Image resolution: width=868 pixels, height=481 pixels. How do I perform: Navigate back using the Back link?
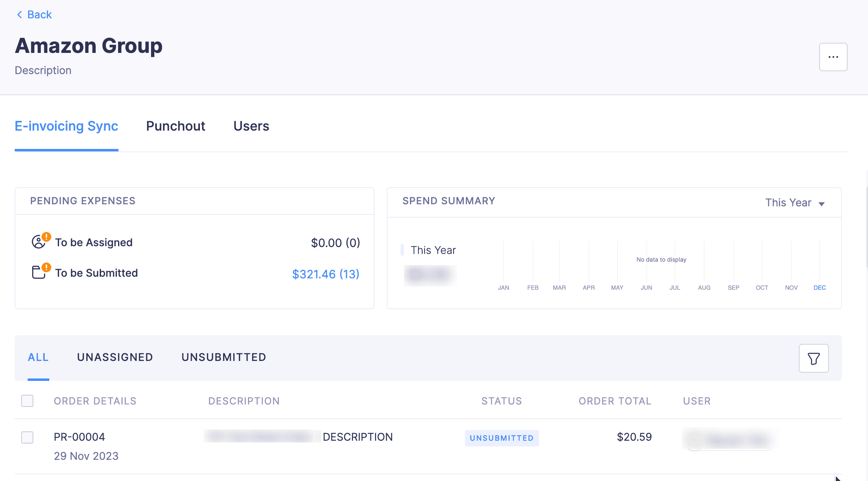coord(39,14)
